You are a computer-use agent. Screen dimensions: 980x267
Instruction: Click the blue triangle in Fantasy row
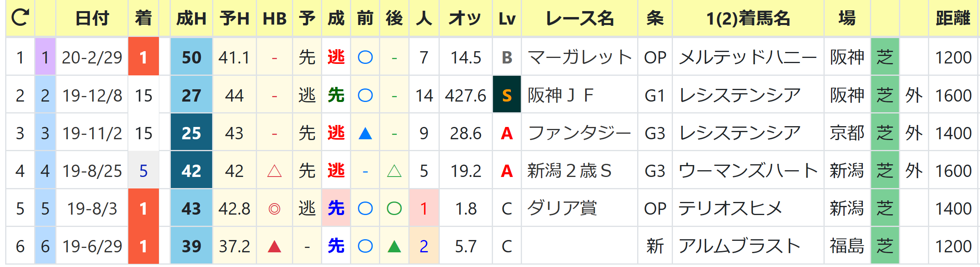pyautogui.click(x=365, y=133)
